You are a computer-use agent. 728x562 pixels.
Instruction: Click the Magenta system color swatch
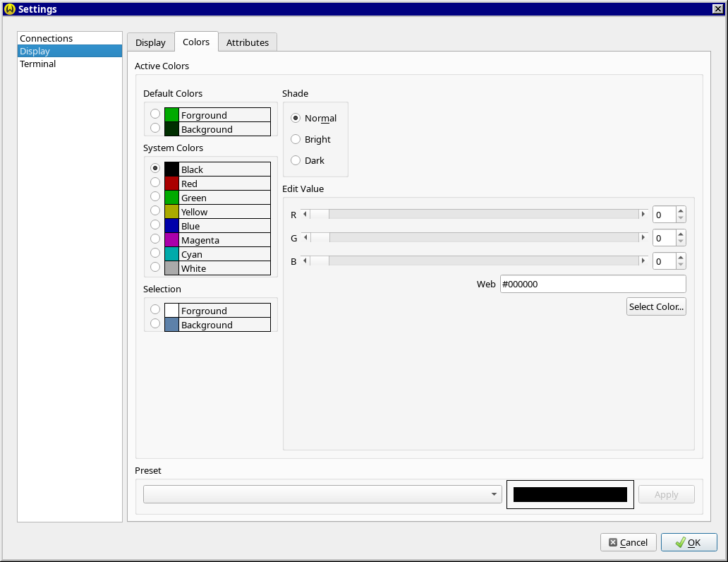pyautogui.click(x=171, y=240)
